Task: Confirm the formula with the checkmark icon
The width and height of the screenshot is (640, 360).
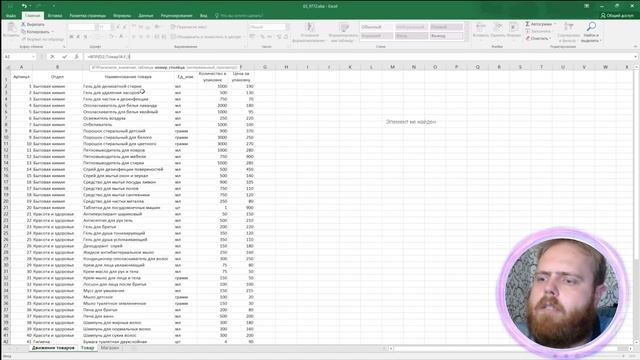Action: point(64,57)
